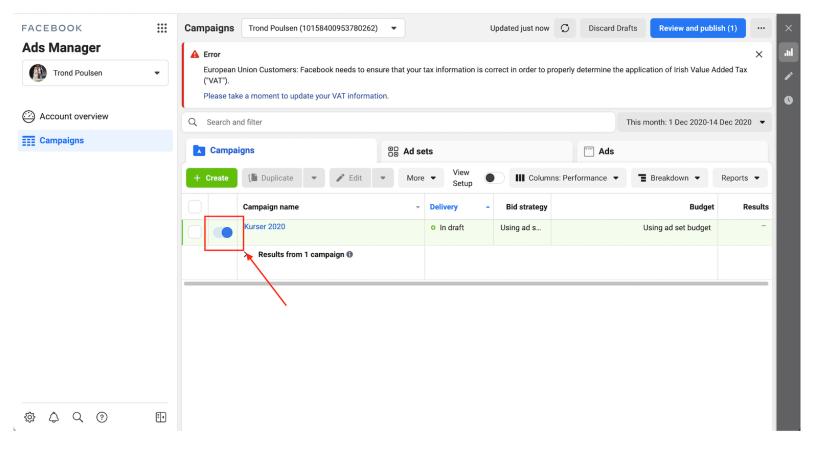Click Review and publish (1) button
The image size is (814, 460).
(x=698, y=28)
